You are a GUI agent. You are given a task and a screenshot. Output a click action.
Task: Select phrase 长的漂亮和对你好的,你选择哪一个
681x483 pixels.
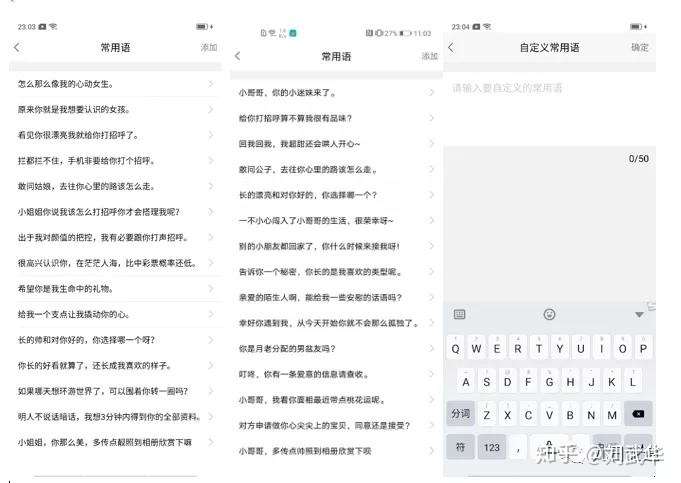click(308, 195)
